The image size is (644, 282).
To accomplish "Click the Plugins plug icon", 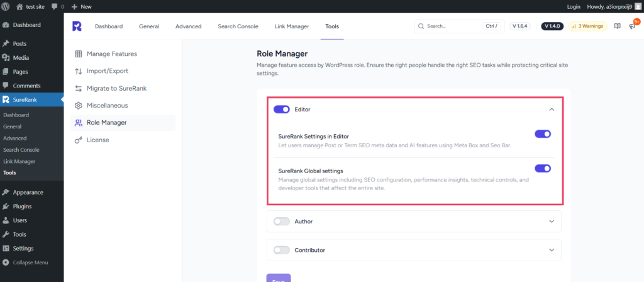I will click(6, 206).
